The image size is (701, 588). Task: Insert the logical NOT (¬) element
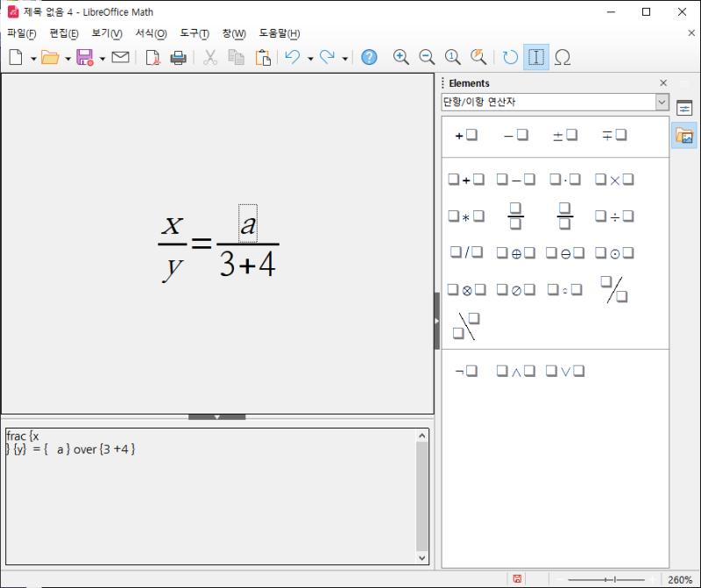click(x=465, y=371)
